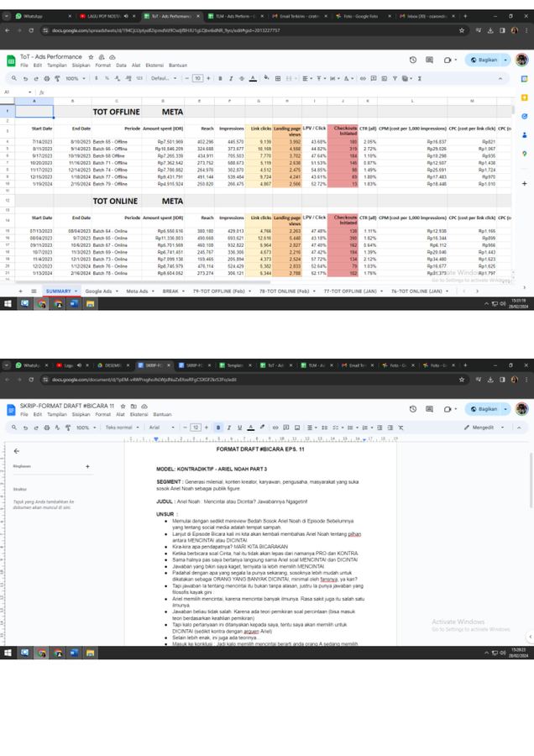Open Format menu in Sheets
534x756 pixels.
coord(102,65)
